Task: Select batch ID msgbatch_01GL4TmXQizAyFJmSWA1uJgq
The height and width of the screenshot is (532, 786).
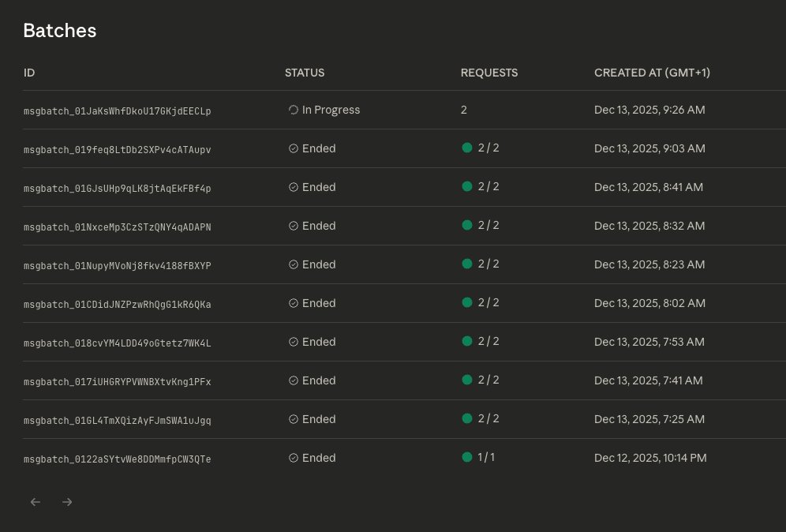Action: coord(118,420)
